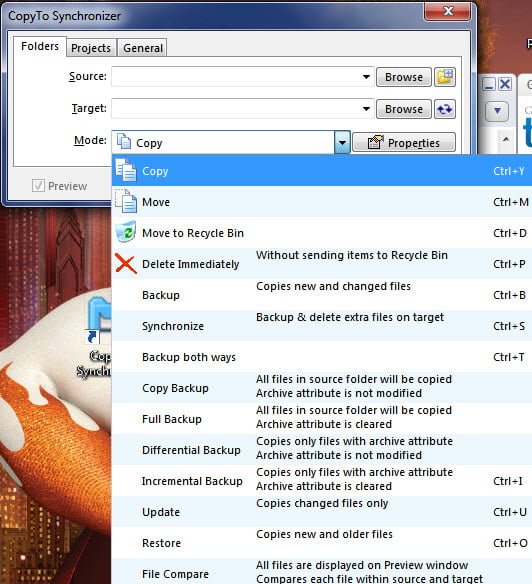Viewport: 532px width, 584px height.
Task: Close the CopyTo Synchronizer window
Action: pos(448,11)
